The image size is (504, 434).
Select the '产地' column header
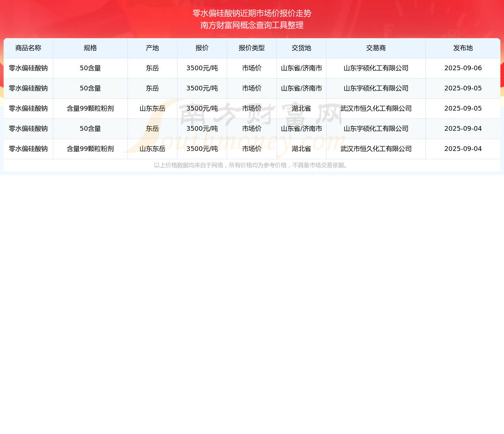[x=153, y=48]
